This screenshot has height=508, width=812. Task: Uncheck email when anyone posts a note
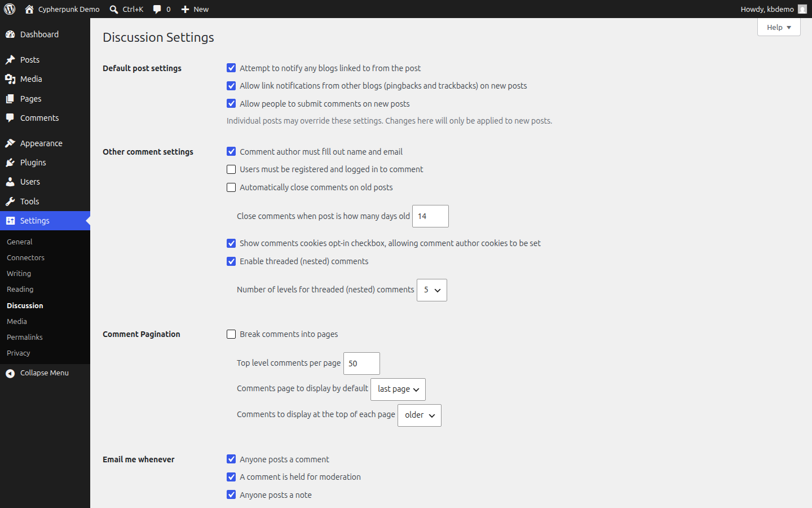[x=231, y=494]
